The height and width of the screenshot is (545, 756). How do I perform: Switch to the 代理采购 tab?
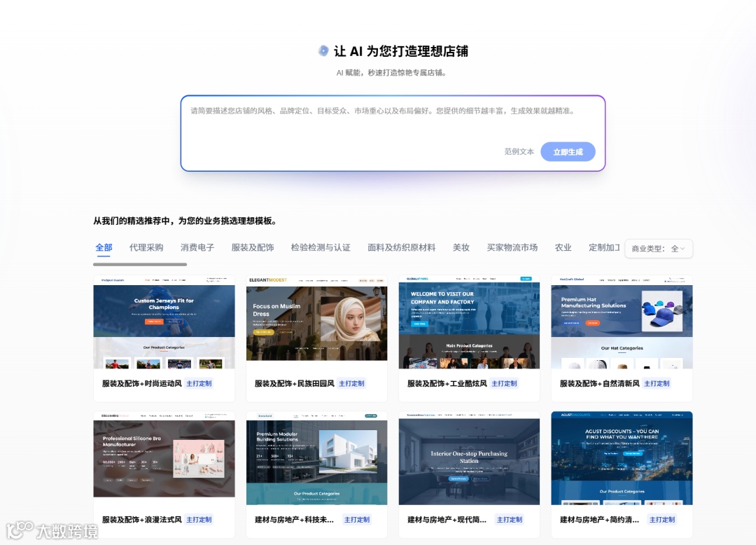tap(146, 247)
